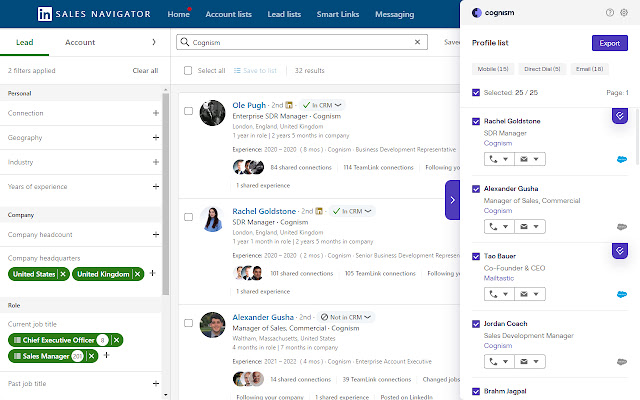Uncheck Tao Bauer in Cognism profile list
Image resolution: width=640 pixels, height=400 pixels.
click(476, 256)
